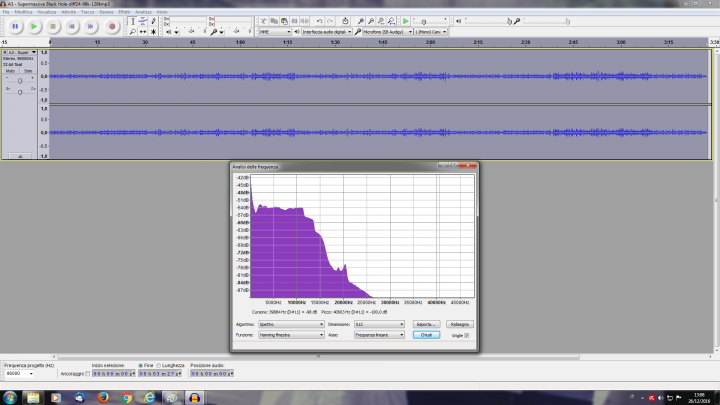This screenshot has width=720, height=405.
Task: Click the Copy icon in edit toolbar
Action: pyautogui.click(x=274, y=21)
